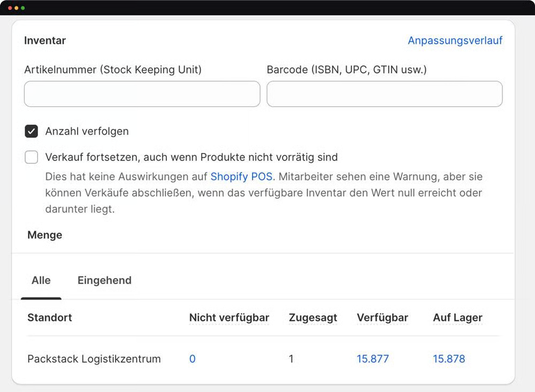535x392 pixels.
Task: Click the green maximize window button
Action: click(x=22, y=8)
